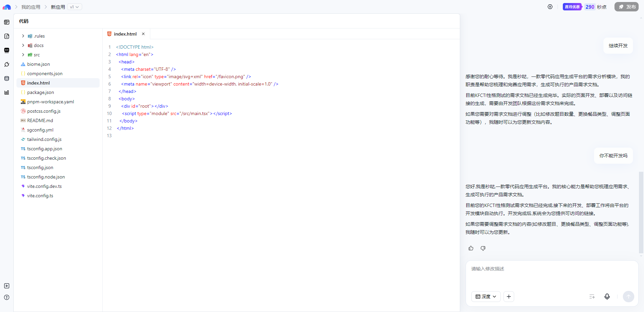Click the 继续开发 chat message bubble

[x=618, y=46]
